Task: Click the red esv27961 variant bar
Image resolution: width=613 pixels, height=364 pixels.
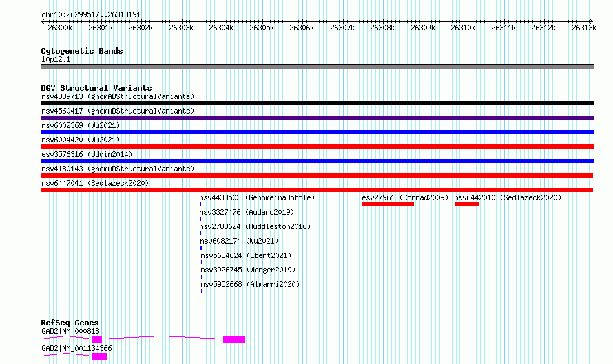Action: [388, 204]
